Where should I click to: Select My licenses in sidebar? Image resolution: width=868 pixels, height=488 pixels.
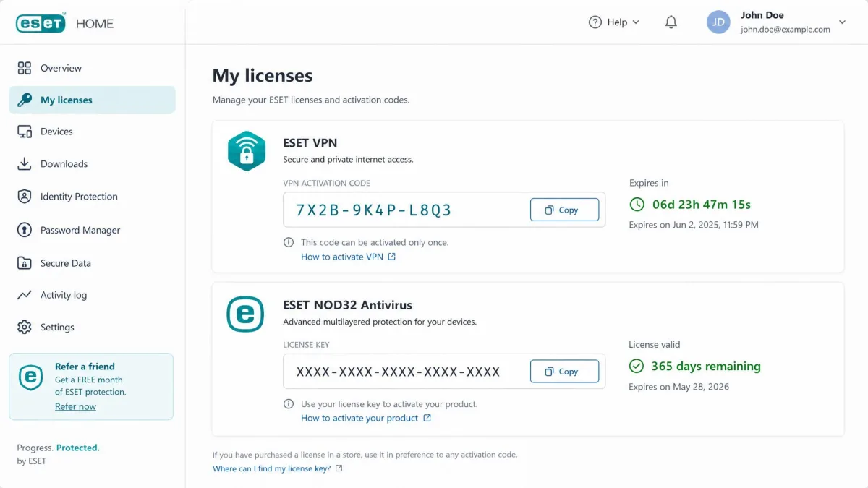92,100
